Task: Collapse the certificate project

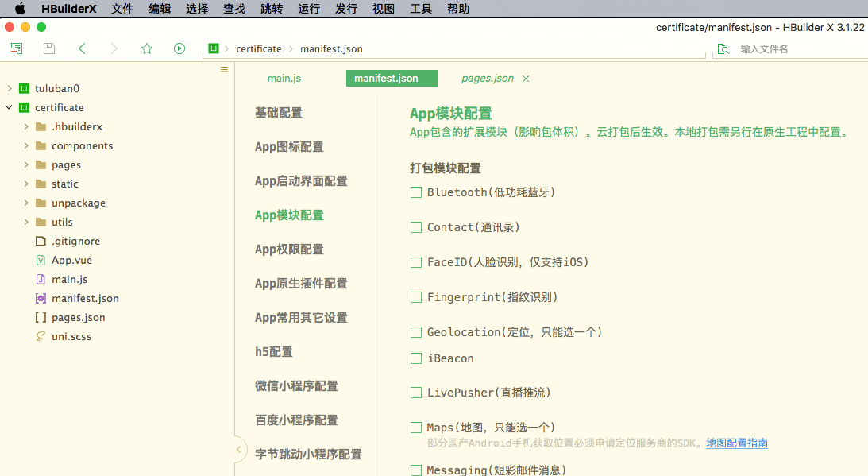Action: (9, 107)
